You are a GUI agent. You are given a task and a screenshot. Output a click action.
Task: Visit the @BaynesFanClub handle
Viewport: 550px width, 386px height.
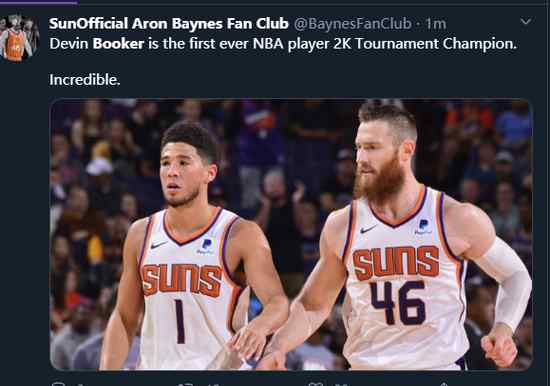point(353,24)
